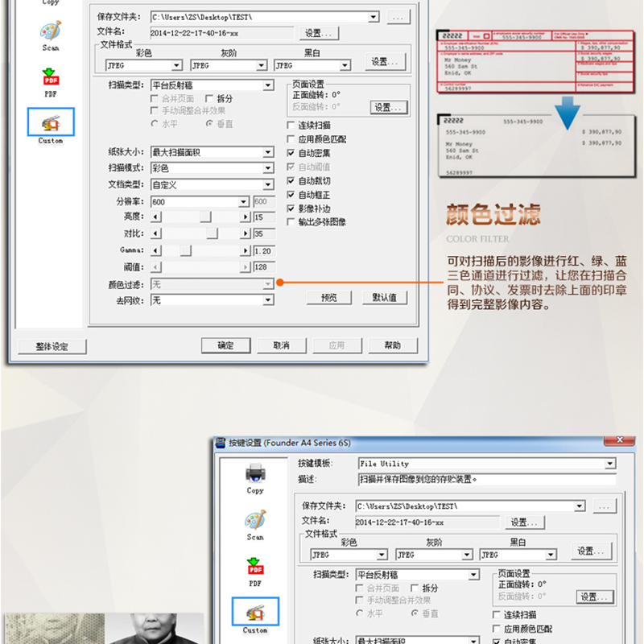The height and width of the screenshot is (644, 644).
Task: Toggle the 自动裁切 checkbox
Action: click(291, 181)
